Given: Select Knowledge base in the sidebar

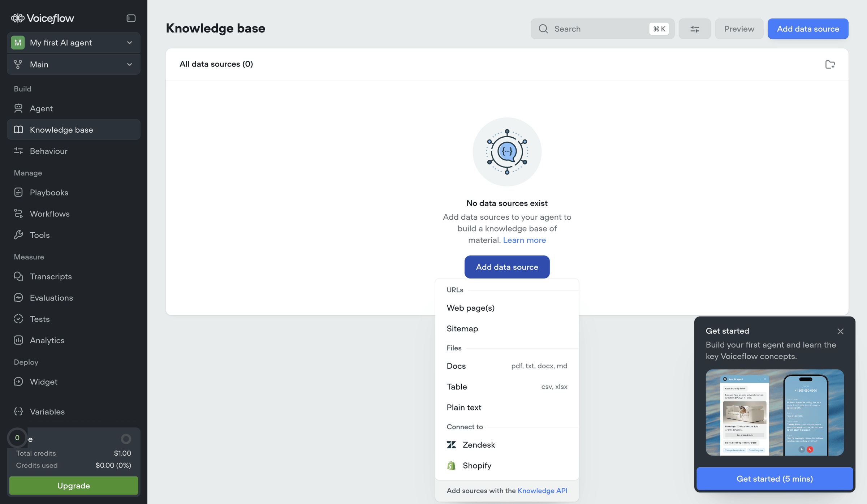Looking at the screenshot, I should (x=73, y=130).
